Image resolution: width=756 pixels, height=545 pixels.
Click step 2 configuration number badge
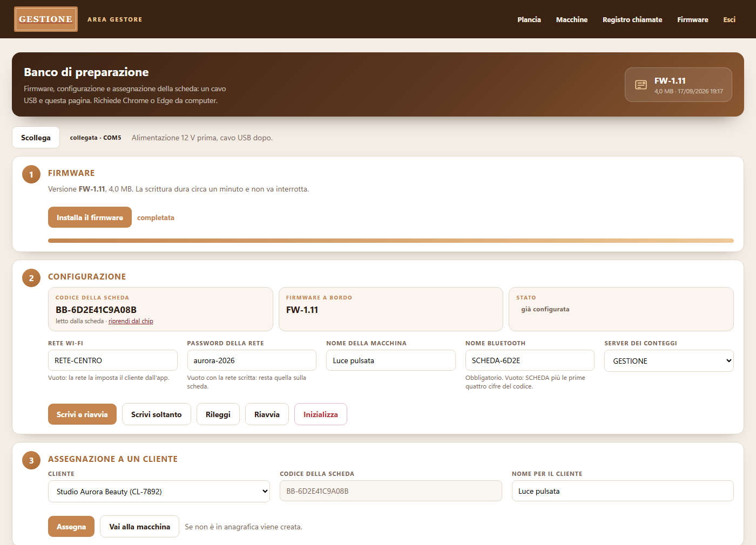click(31, 278)
